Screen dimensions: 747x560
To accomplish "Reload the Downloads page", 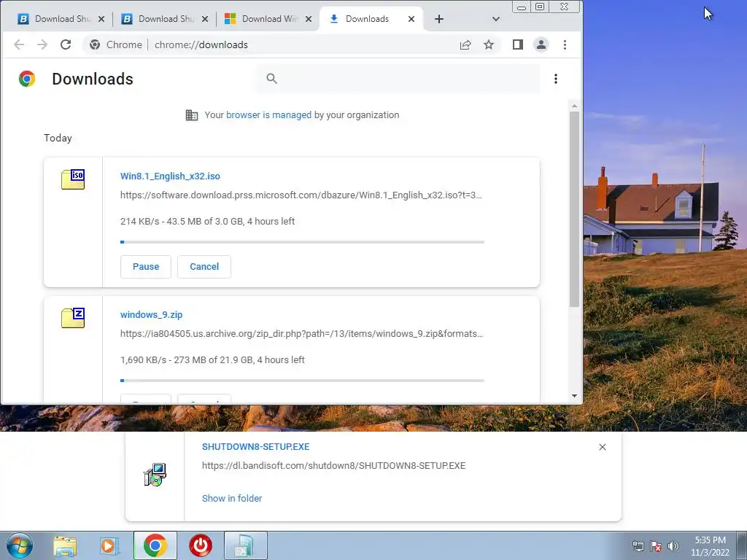I will (x=66, y=44).
